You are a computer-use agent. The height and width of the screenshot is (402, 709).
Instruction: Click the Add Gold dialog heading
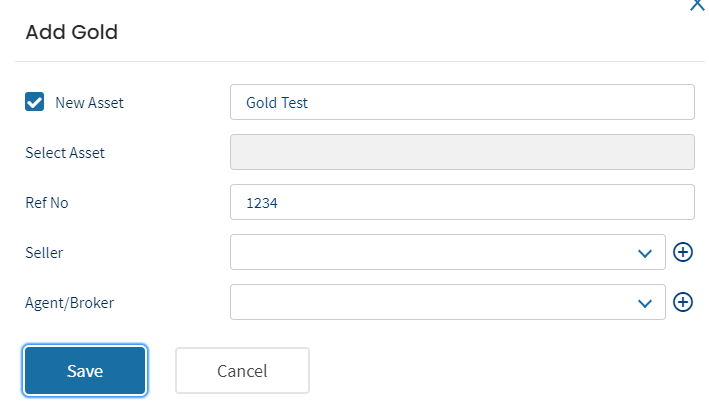71,32
